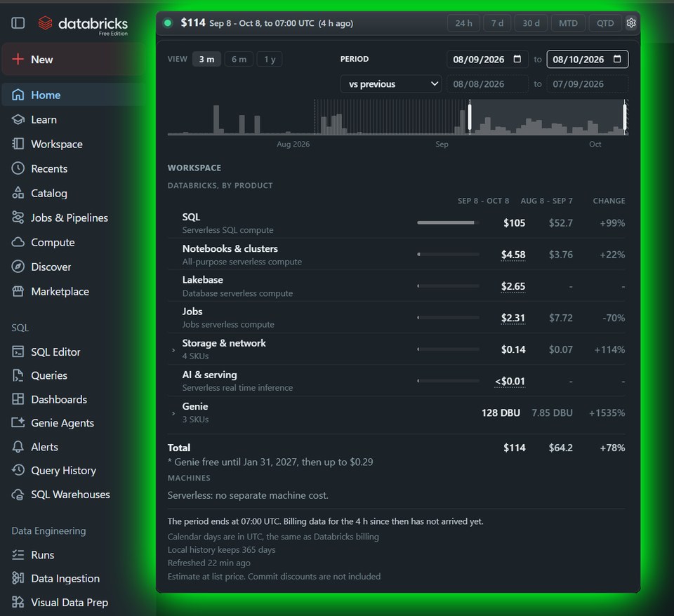The image size is (674, 616).
Task: Open the Query History icon
Action: click(18, 470)
